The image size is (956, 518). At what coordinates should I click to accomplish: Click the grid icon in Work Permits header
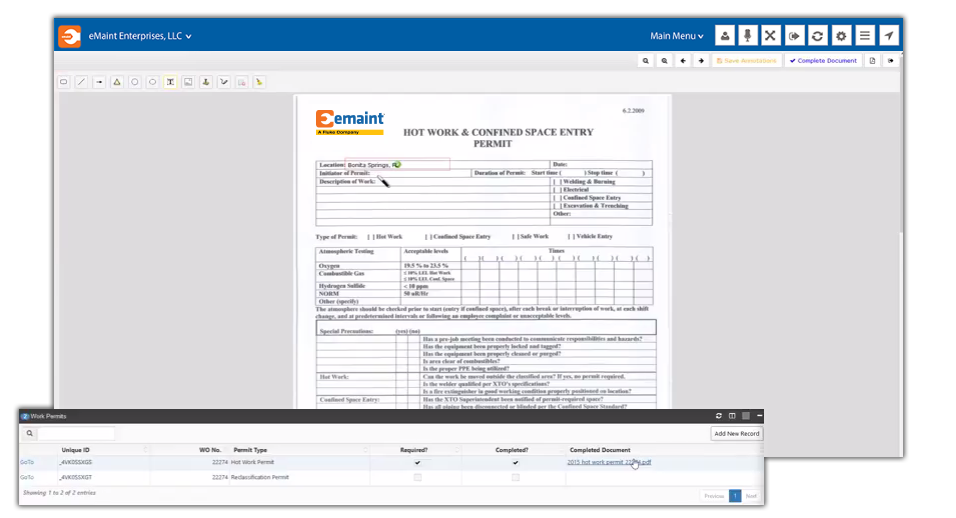click(746, 416)
